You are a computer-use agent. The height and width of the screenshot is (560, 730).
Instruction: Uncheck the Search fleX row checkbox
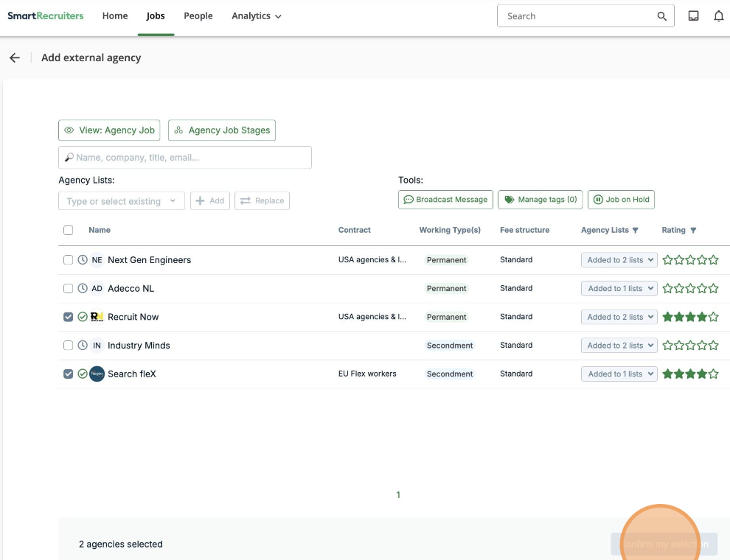tap(68, 374)
